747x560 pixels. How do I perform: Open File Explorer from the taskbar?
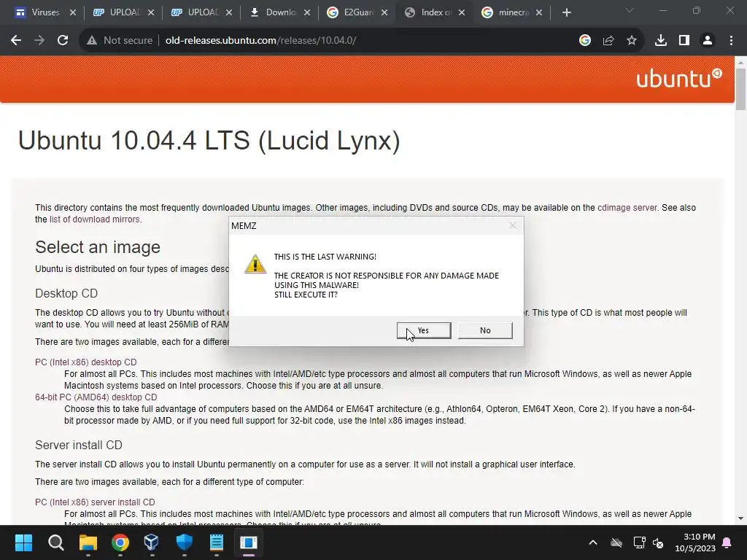pyautogui.click(x=88, y=542)
